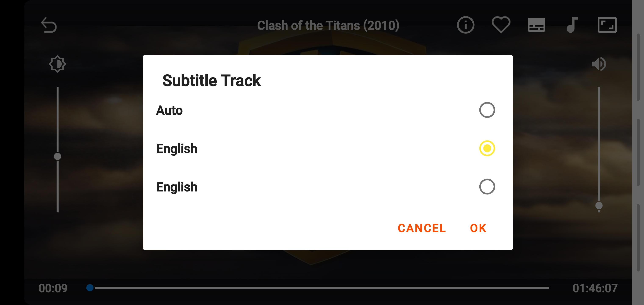This screenshot has height=305, width=644.
Task: Confirm with the OK button
Action: 478,228
